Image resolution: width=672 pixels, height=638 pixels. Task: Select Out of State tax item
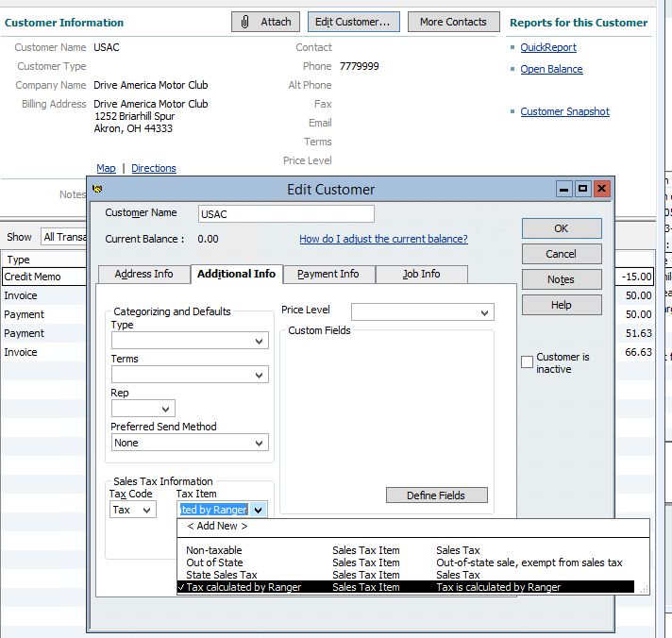tap(213, 562)
